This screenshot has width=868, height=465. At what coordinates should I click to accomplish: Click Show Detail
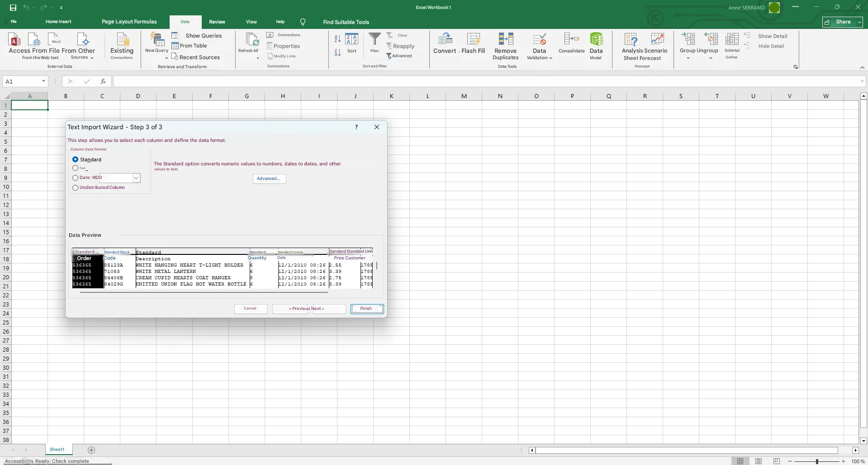767,36
